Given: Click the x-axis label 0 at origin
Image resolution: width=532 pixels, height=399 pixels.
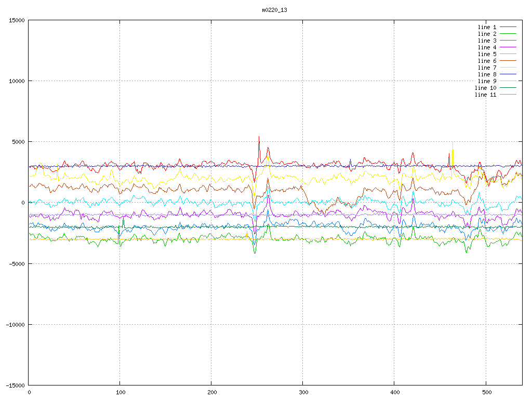Looking at the screenshot, I should click(x=30, y=393).
